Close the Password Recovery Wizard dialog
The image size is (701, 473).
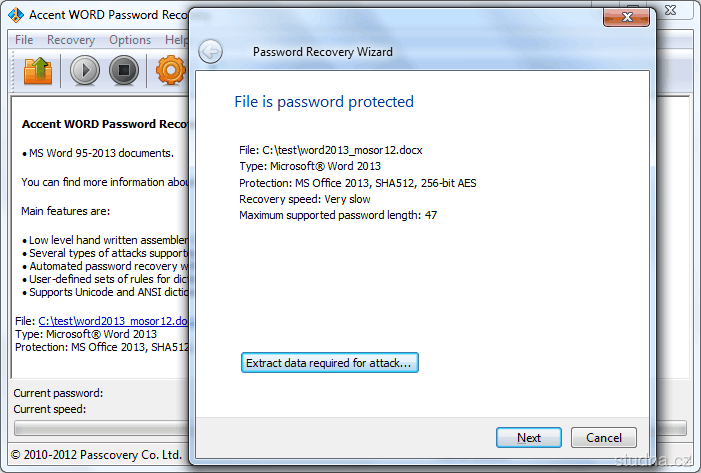coord(629,16)
